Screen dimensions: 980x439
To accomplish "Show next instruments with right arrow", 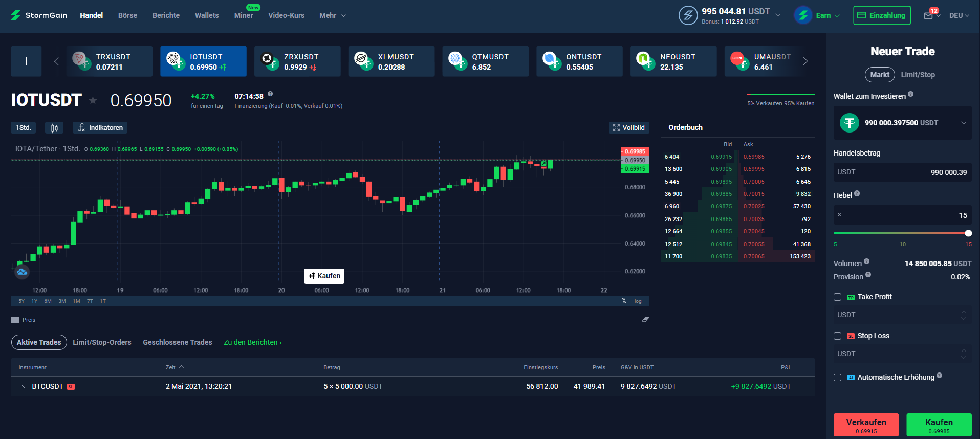I will [805, 61].
